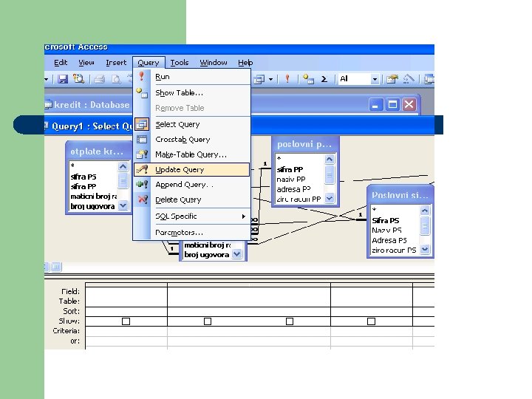The image size is (532, 399).
Task: Click first column Field cell in grid
Action: [x=126, y=292]
